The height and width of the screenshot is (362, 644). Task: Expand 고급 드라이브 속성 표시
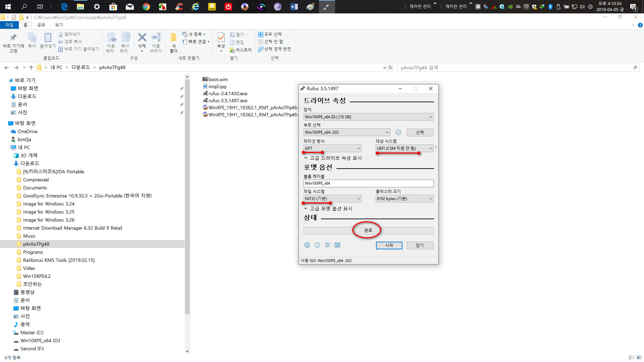tap(333, 158)
